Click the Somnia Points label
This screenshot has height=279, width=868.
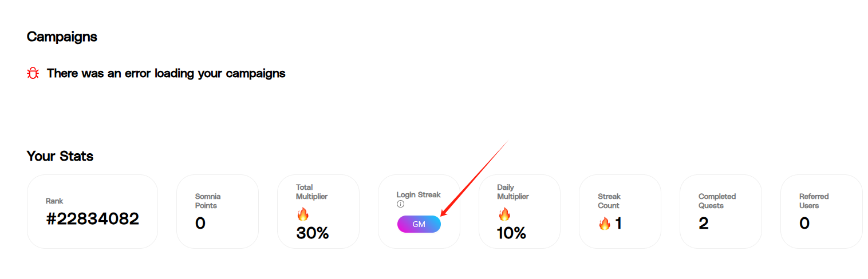pos(208,201)
